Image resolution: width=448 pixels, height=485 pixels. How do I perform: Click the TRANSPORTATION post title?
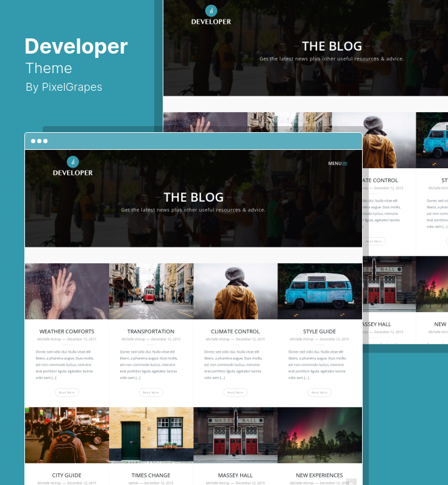(x=151, y=331)
